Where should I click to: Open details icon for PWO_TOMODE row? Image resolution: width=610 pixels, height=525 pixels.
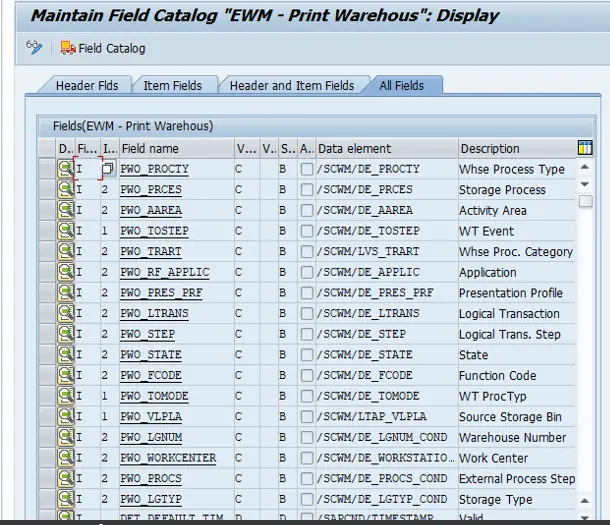(x=66, y=396)
